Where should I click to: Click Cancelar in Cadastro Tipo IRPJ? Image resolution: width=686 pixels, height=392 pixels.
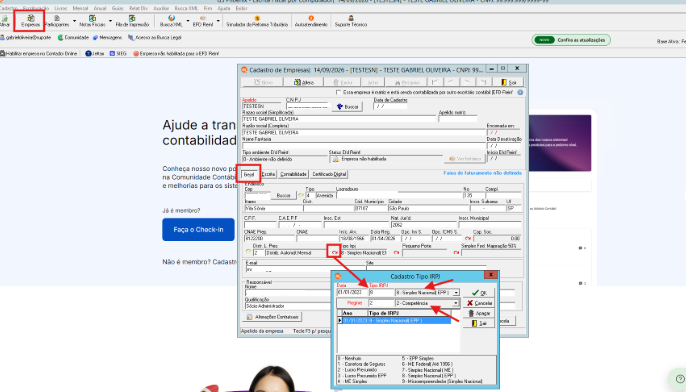click(479, 303)
